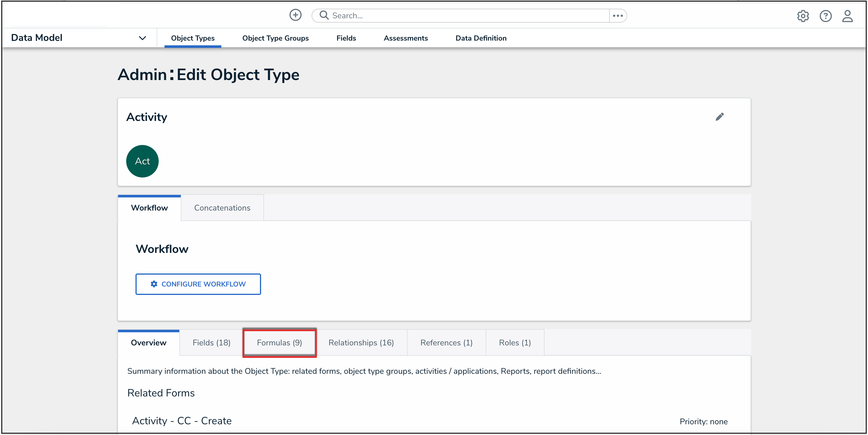This screenshot has width=868, height=435.
Task: Switch to the Concatenations tab
Action: (222, 208)
